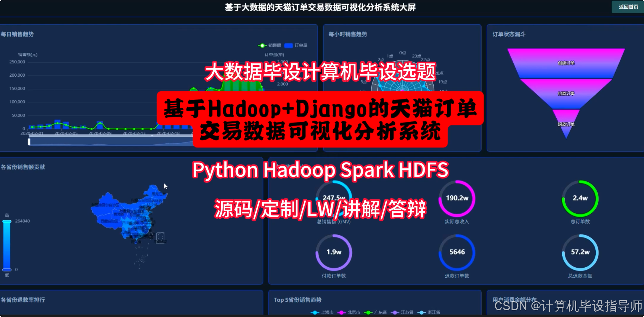The width and height of the screenshot is (644, 317).
Task: Click the South China Sea inset box on map
Action: pyautogui.click(x=160, y=238)
